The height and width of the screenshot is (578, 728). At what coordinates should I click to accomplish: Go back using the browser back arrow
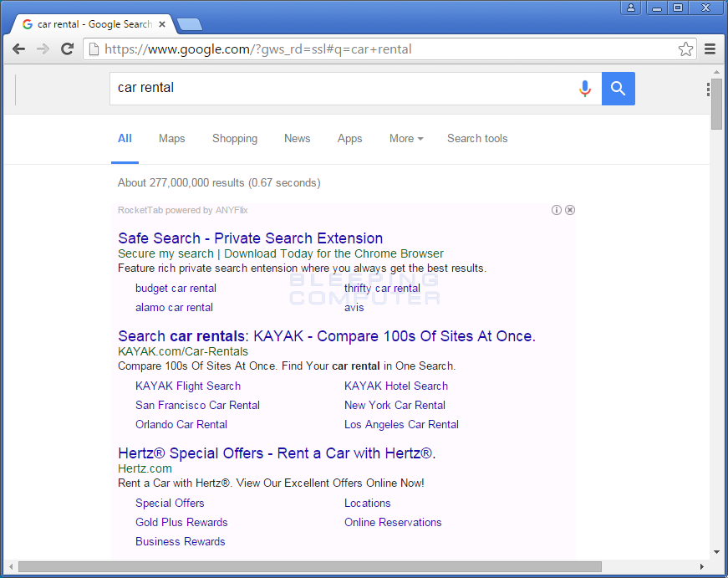pos(18,49)
